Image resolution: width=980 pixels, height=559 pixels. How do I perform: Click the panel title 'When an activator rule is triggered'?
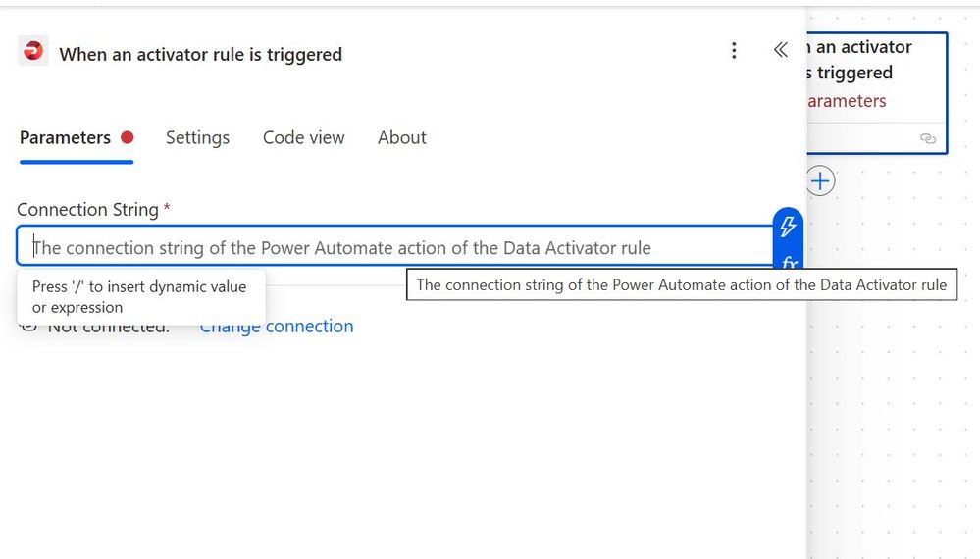click(x=200, y=55)
